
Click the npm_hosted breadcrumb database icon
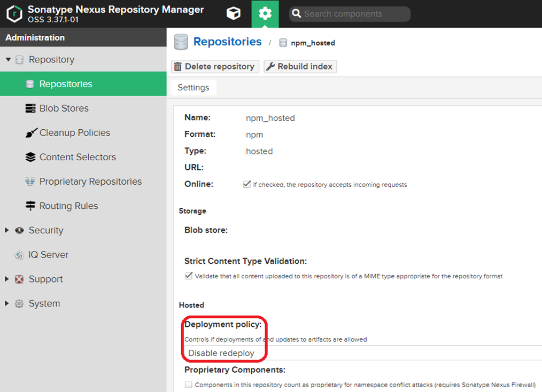tap(283, 43)
